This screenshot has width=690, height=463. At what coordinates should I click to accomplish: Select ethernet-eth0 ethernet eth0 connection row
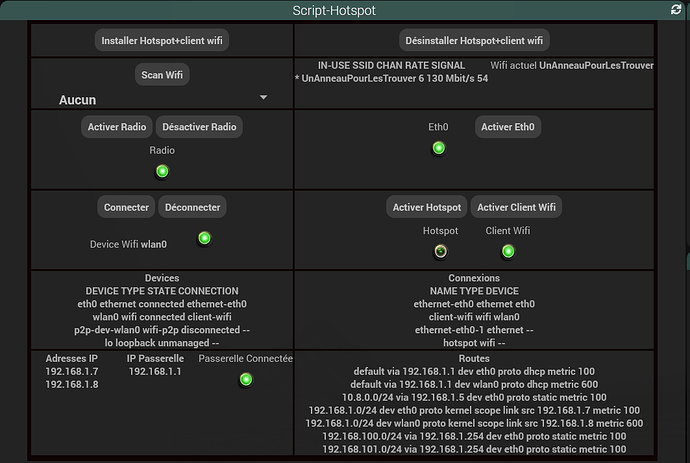pos(474,304)
